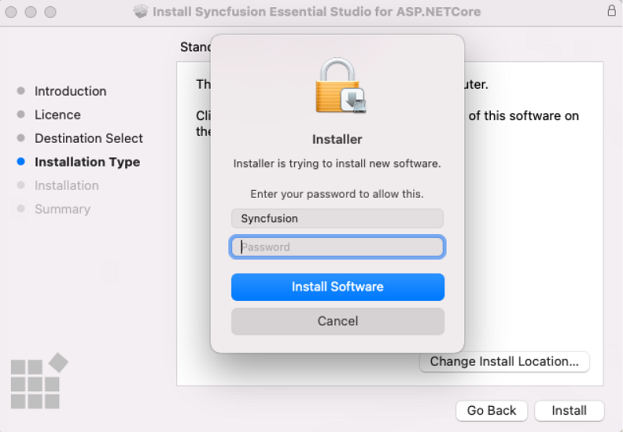Viewport: 623px width, 432px height.
Task: Focus the Password input field
Action: tap(337, 247)
